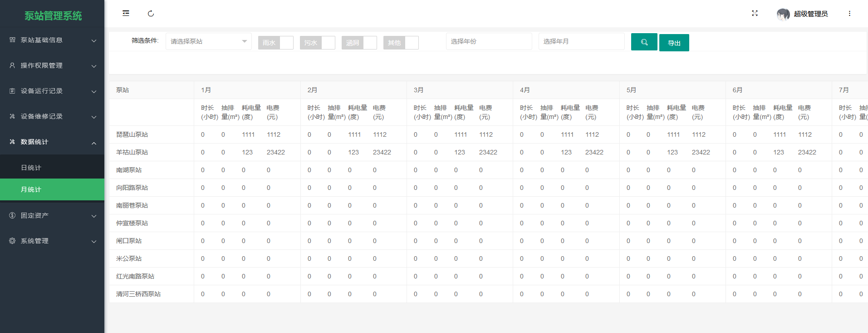Image resolution: width=868 pixels, height=333 pixels.
Task: Click the teal search magnifier button
Action: 644,42
